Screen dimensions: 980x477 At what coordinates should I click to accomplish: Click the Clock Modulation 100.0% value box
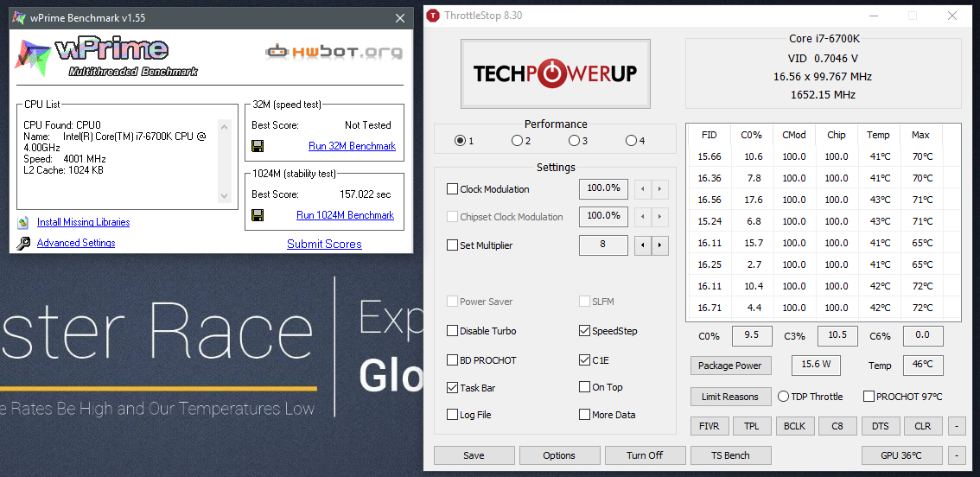(603, 188)
